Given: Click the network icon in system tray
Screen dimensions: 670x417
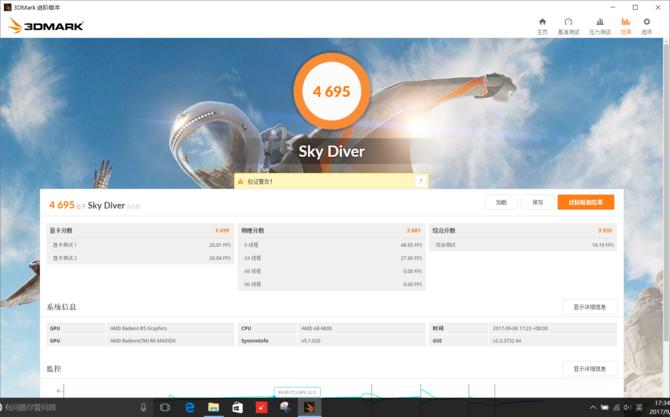Looking at the screenshot, I should click(616, 408).
